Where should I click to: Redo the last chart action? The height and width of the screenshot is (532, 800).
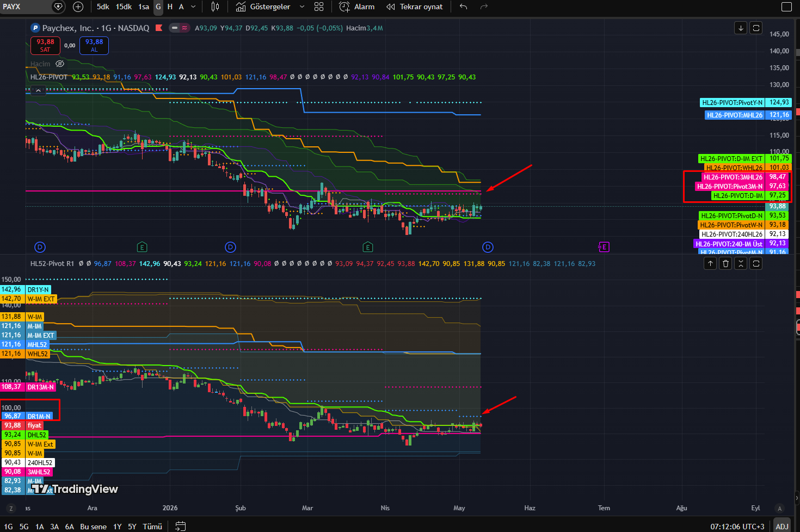point(484,7)
